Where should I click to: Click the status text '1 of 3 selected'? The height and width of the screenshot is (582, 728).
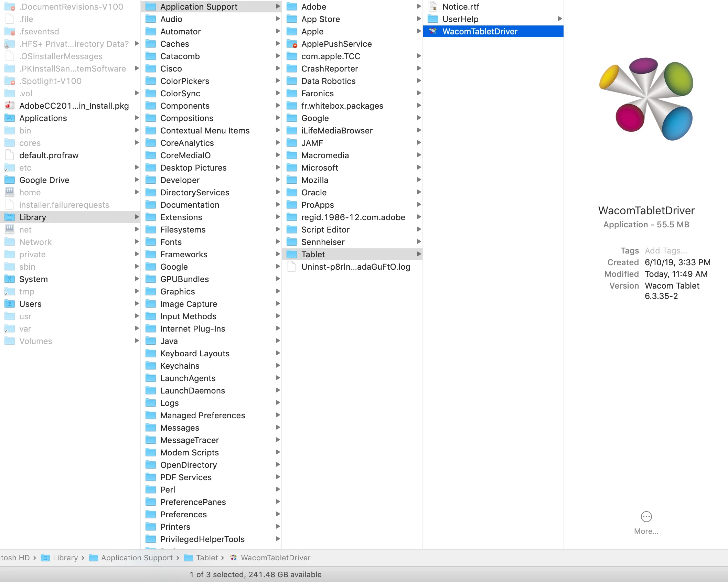217,574
